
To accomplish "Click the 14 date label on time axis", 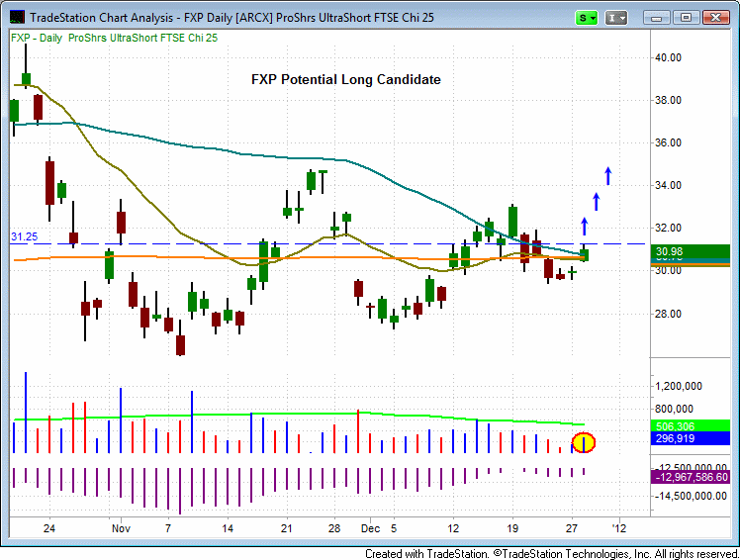I will pyautogui.click(x=228, y=528).
